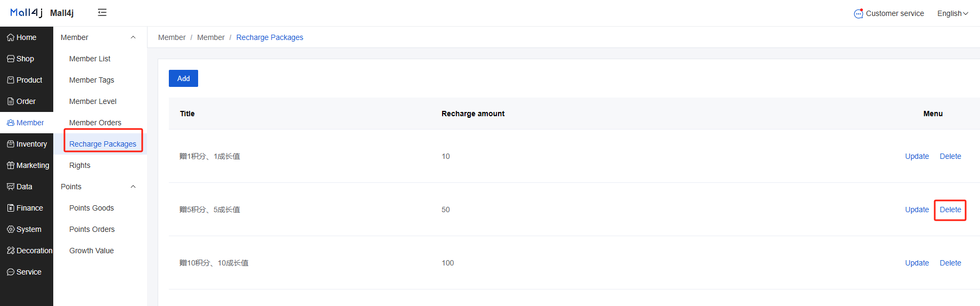The height and width of the screenshot is (306, 980).
Task: Click Update for the 50 recharge row
Action: click(917, 210)
